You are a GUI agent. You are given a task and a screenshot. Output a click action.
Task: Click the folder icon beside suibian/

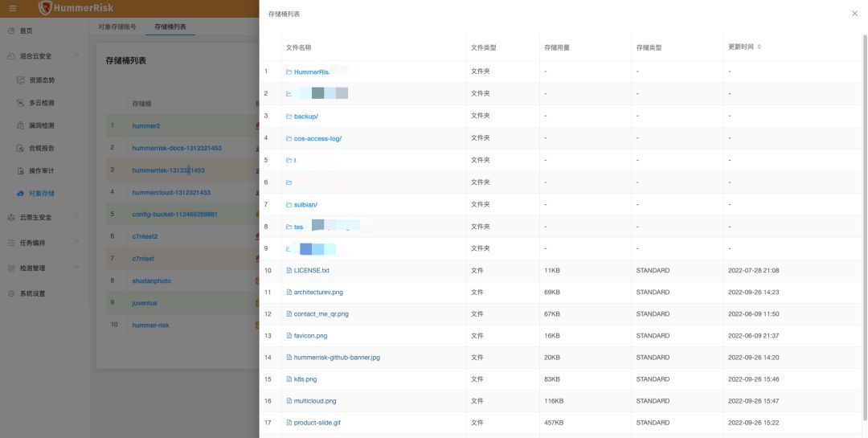289,205
